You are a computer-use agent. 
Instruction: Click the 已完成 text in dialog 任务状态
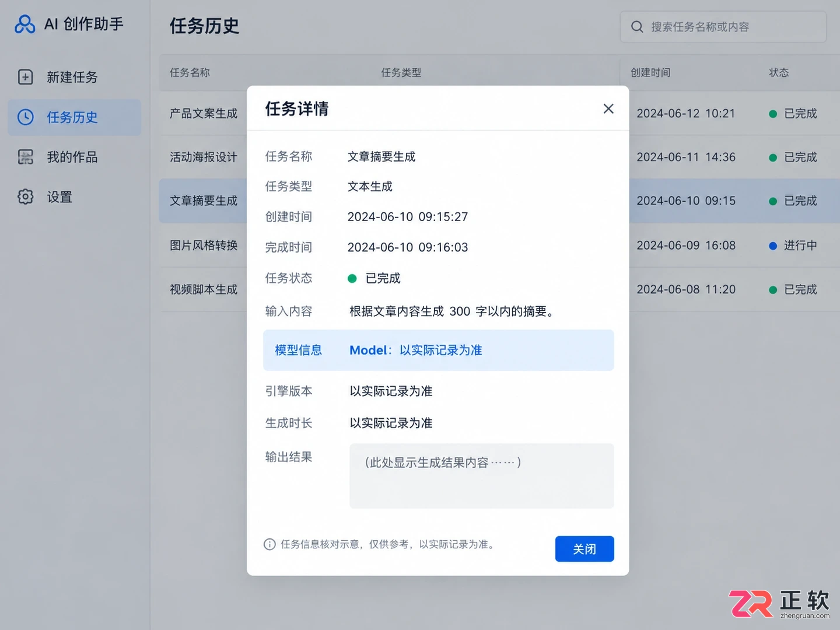point(383,278)
